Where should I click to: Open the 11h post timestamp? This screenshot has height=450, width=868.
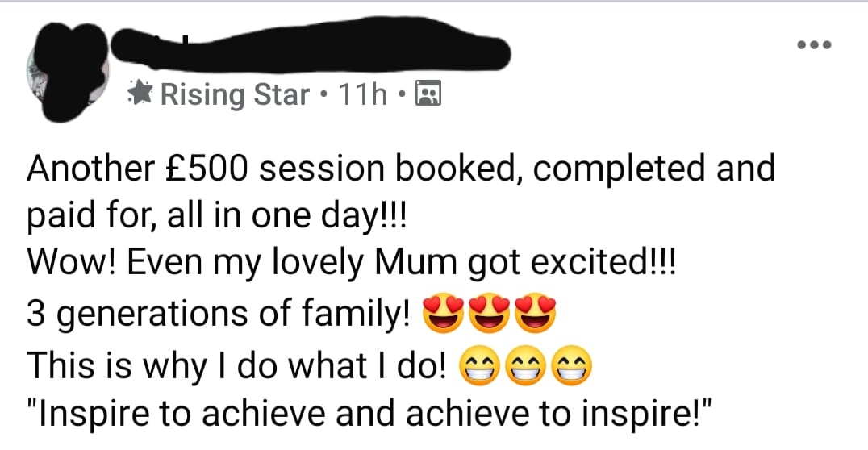[362, 94]
